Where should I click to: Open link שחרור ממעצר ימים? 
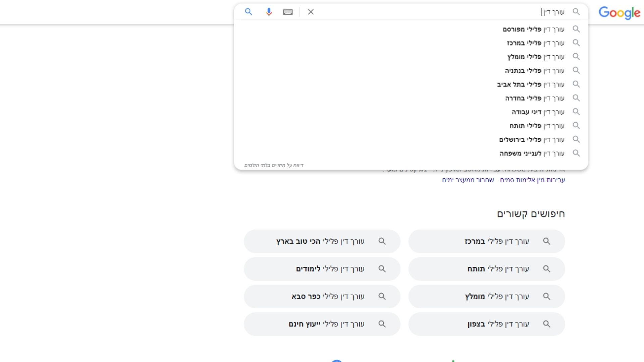point(468,180)
